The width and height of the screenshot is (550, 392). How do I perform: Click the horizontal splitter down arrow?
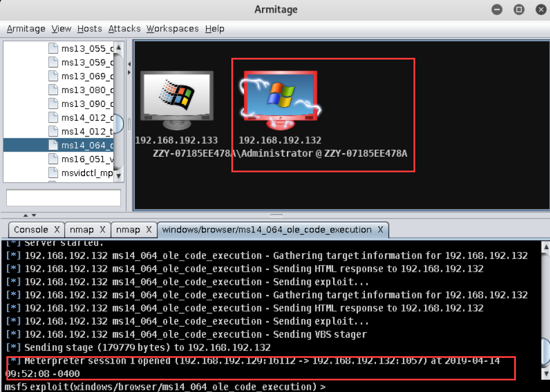34,215
